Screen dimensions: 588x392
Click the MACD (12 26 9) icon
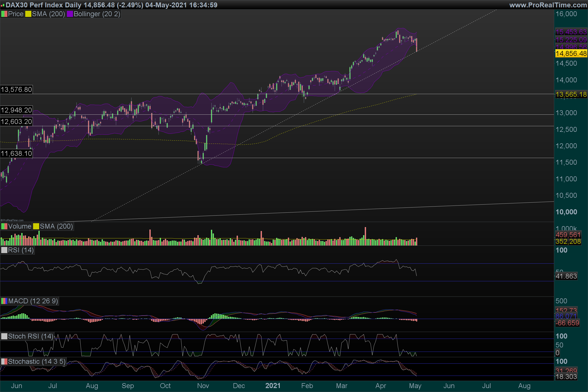click(x=4, y=301)
